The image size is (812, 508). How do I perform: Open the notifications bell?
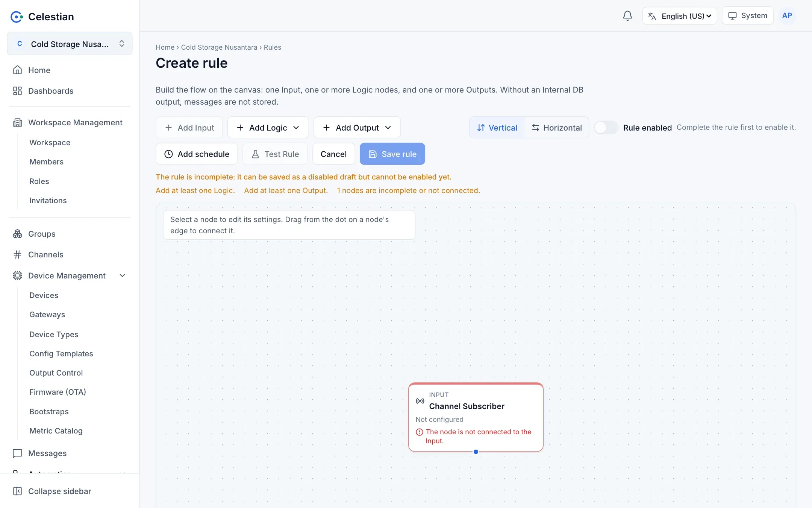627,16
